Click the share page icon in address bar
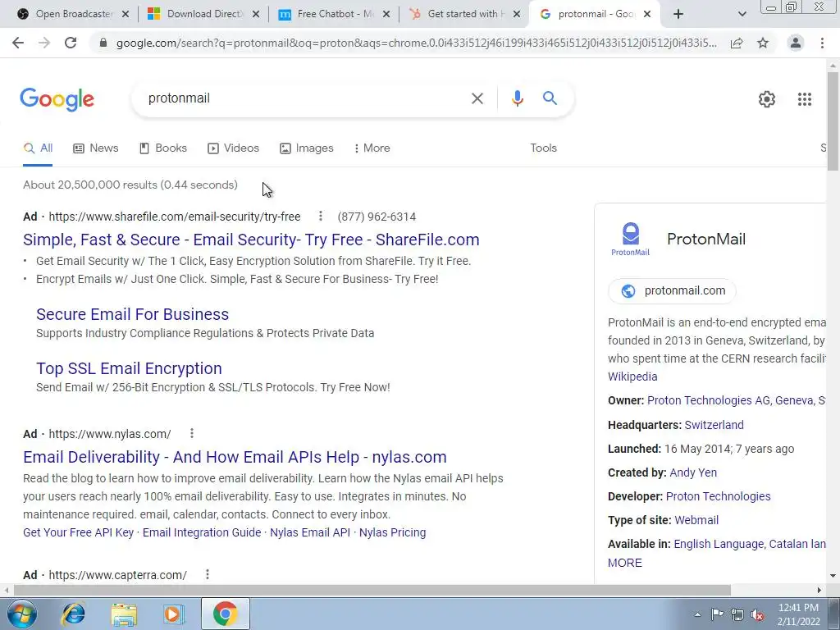840x630 pixels. (x=737, y=43)
